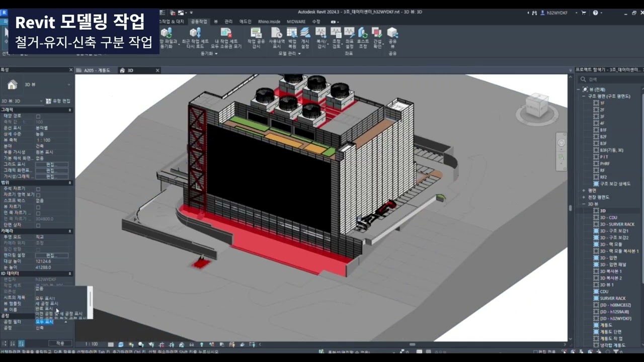Click the 유형 편집 button

click(58, 101)
